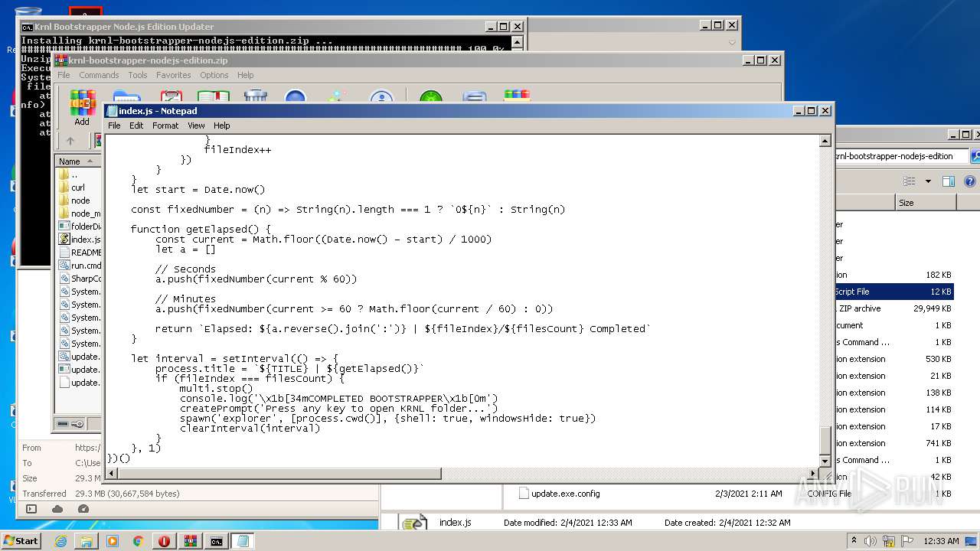Click Notepad horizontal scrollbar thumb

coord(279,474)
